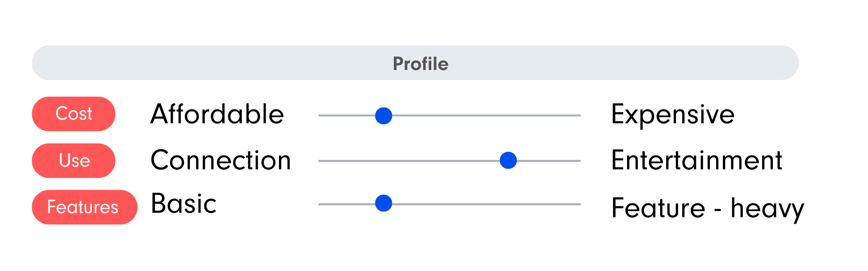Select the red Use pill tag
Screen dimensions: 868x271
point(74,161)
